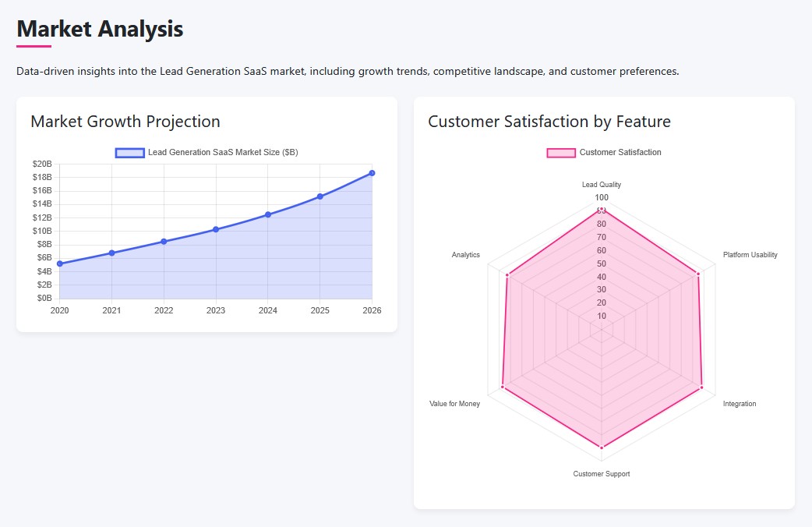Viewport: 812px width, 527px height.
Task: Click the Value for Money radar point
Action: 503,387
